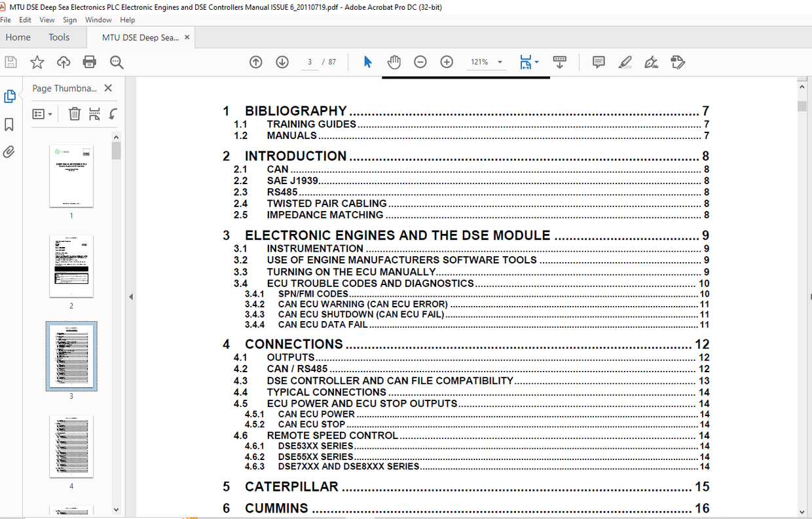
Task: Switch to the Tools tab
Action: pos(59,37)
